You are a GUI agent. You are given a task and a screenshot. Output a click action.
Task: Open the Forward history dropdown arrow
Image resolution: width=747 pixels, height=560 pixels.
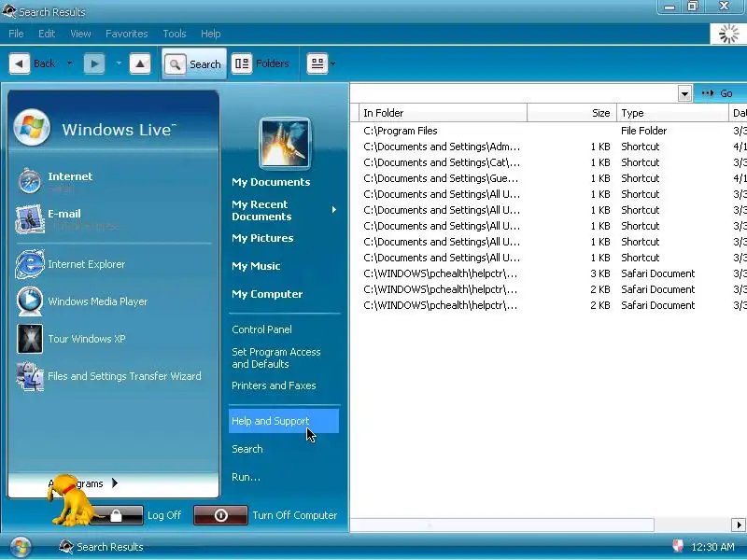(119, 63)
